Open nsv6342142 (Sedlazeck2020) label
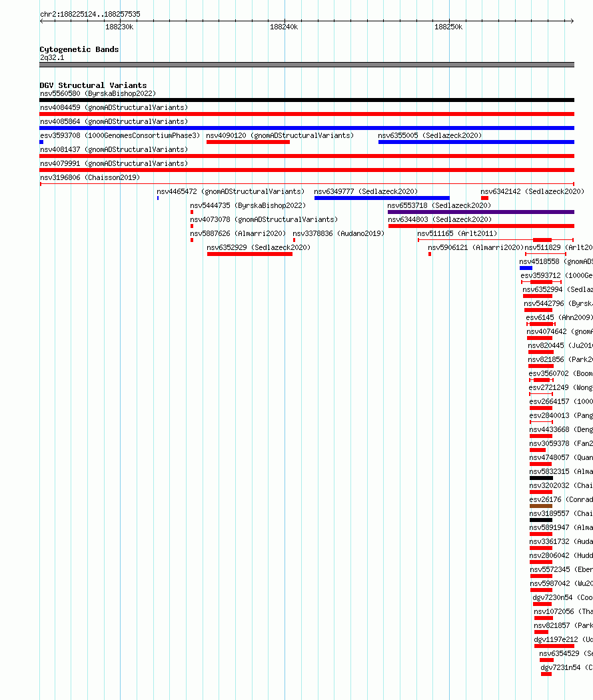The height and width of the screenshot is (700, 593). (x=532, y=191)
